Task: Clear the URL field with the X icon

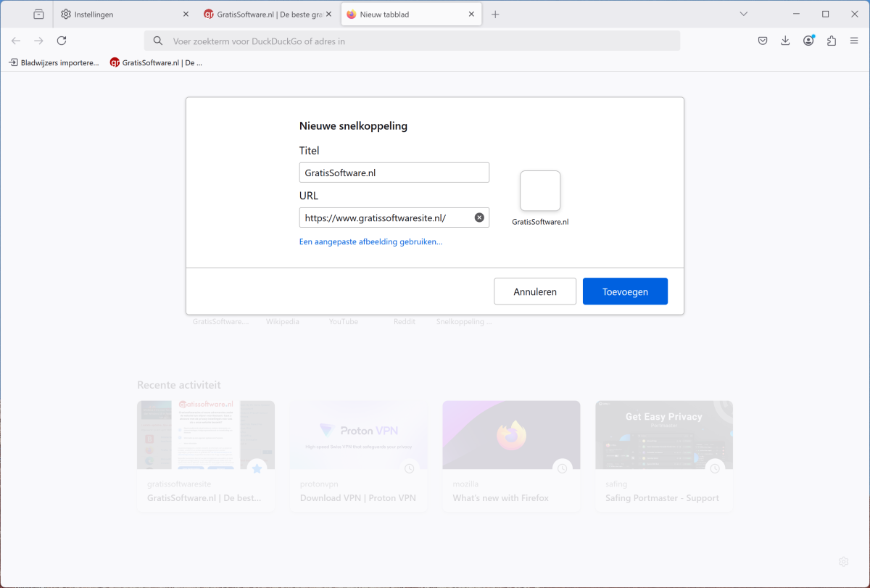Action: 479,218
